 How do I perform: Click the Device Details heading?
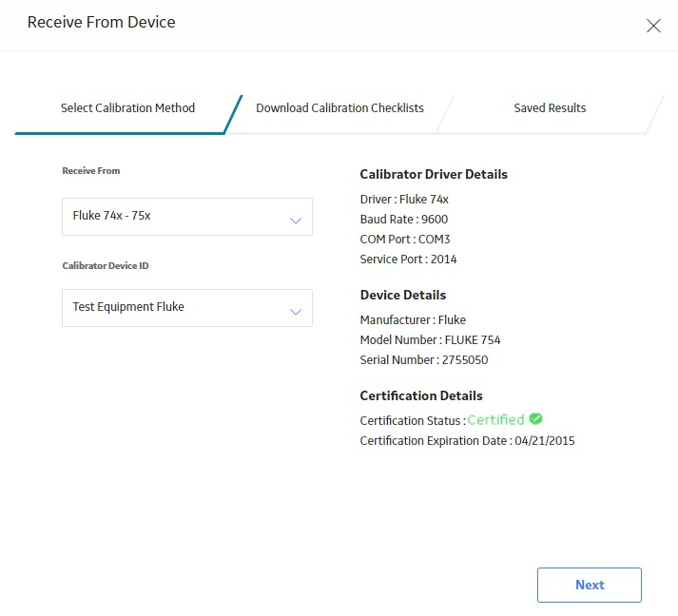(403, 295)
